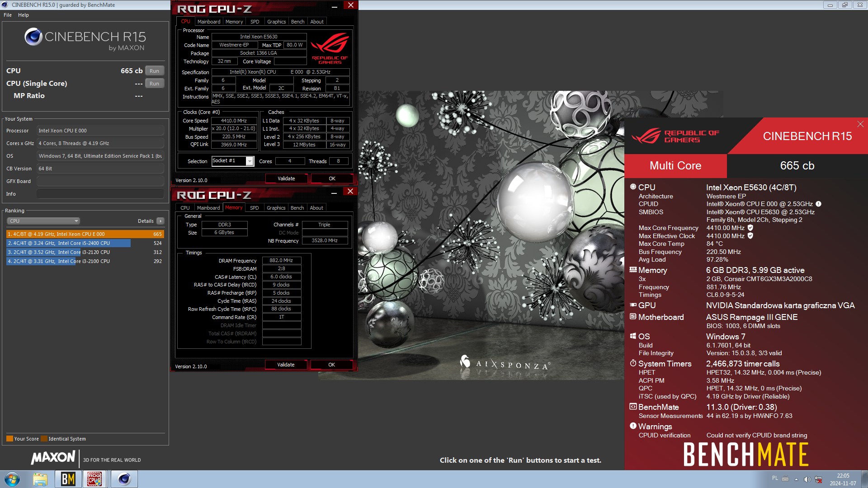Click OK in upper CPU-Z window
The height and width of the screenshot is (488, 868).
[332, 178]
